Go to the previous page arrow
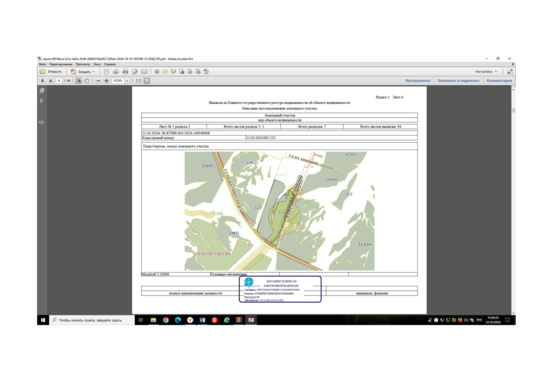The width and height of the screenshot is (553, 391). tap(42, 81)
